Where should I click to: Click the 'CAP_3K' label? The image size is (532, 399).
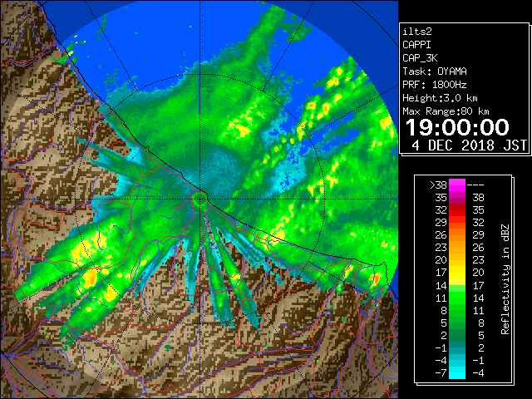420,58
